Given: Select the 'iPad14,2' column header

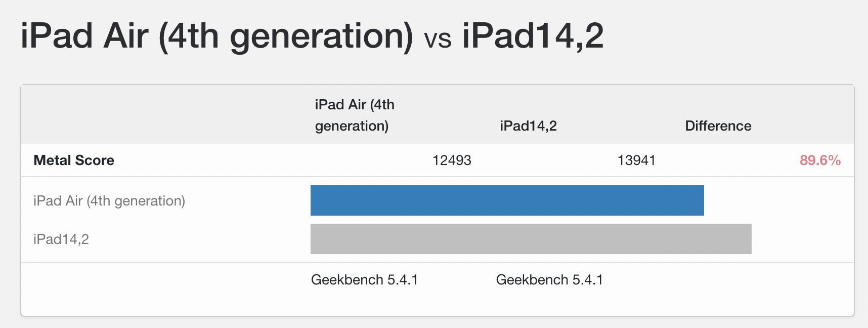Looking at the screenshot, I should (x=528, y=126).
